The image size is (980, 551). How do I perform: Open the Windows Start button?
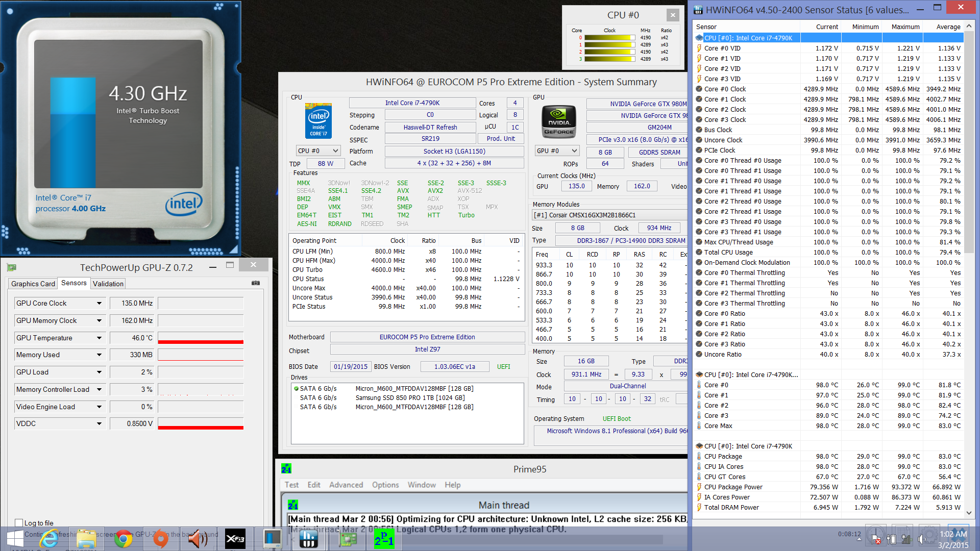(15, 539)
